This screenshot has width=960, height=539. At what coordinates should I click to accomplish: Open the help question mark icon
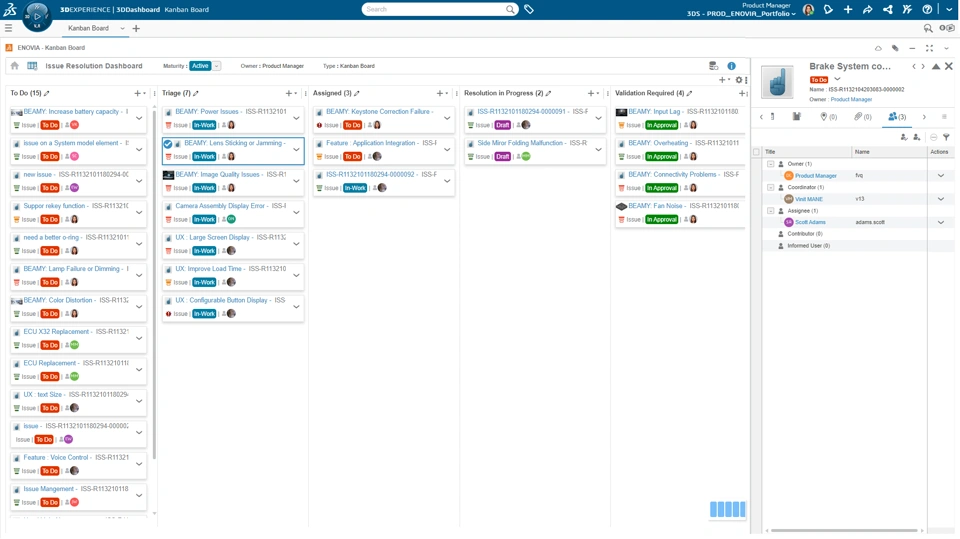(928, 9)
